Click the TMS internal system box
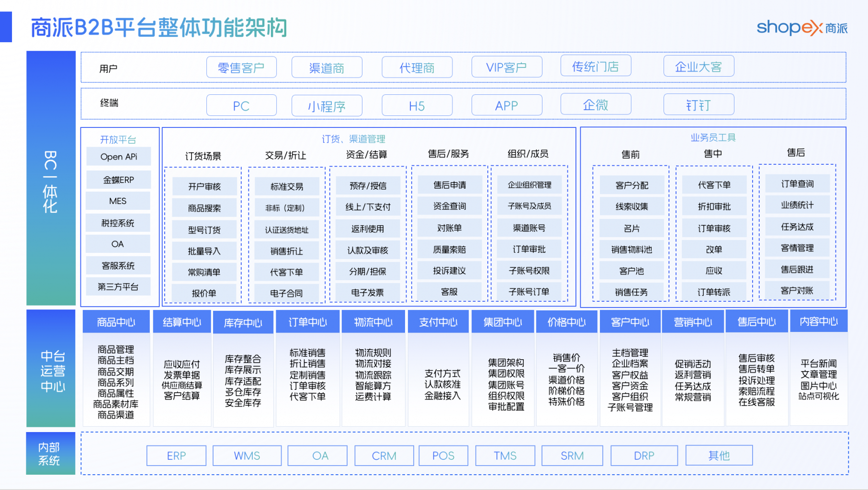The height and width of the screenshot is (490, 868). pos(505,456)
